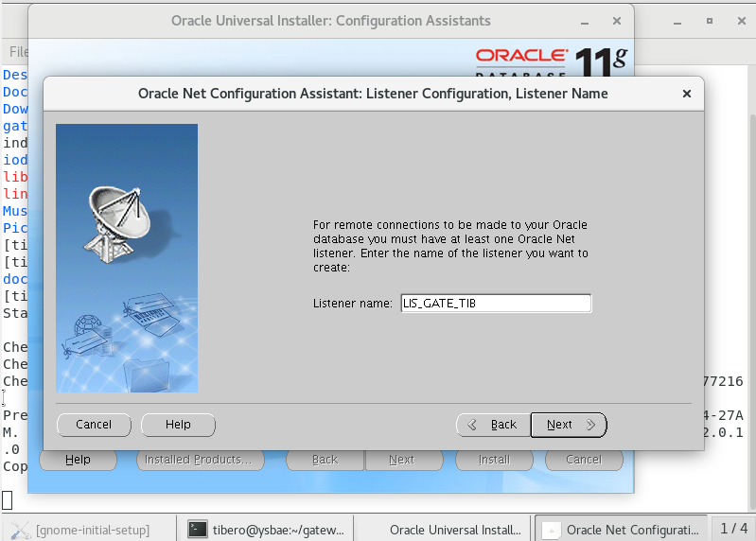Screen dimensions: 756x541
Task: Minimize the Oracle Universal Installer window
Action: coord(585,21)
